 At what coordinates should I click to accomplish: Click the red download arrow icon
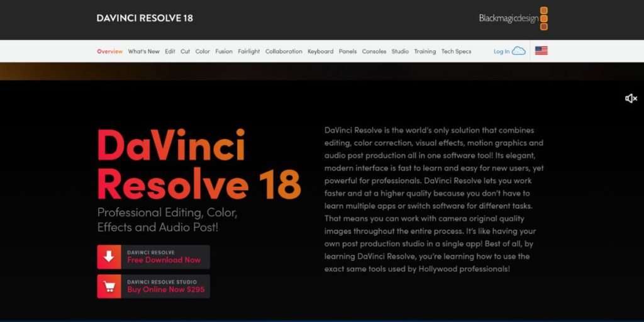pyautogui.click(x=109, y=257)
